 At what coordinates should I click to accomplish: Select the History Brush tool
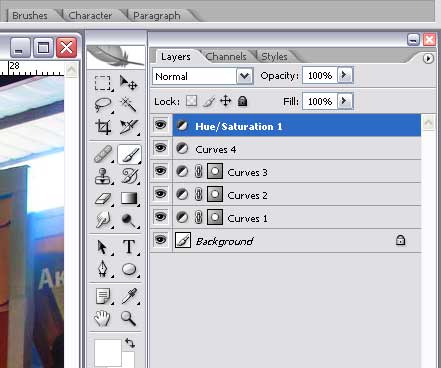click(129, 176)
